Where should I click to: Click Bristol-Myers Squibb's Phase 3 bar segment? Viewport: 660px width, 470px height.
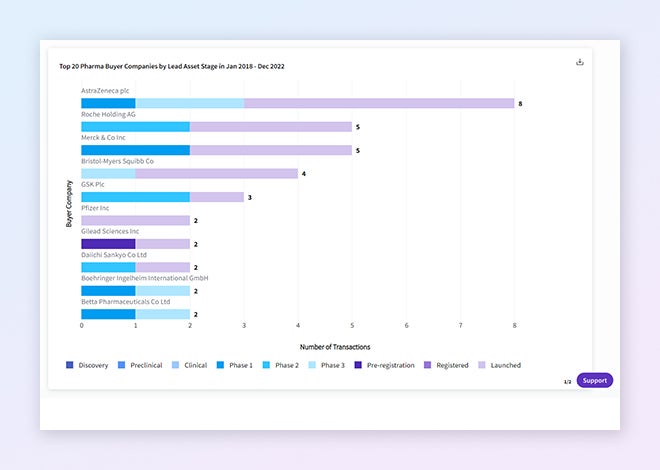click(108, 173)
